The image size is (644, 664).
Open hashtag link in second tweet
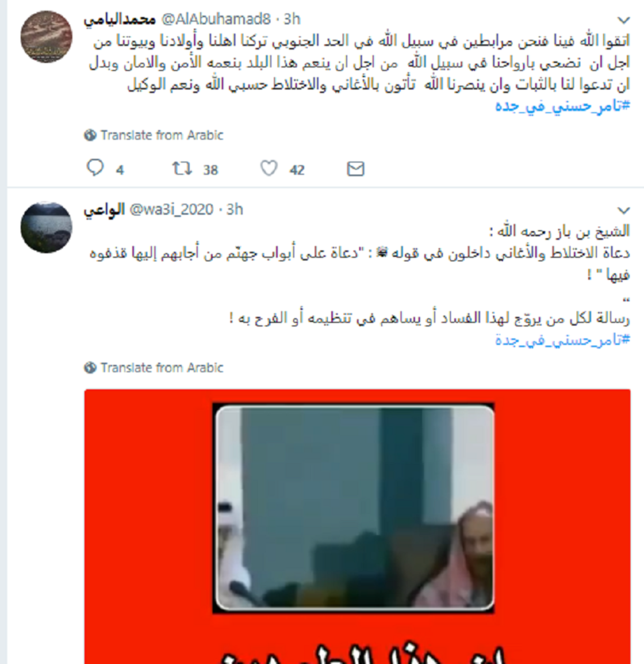562,340
